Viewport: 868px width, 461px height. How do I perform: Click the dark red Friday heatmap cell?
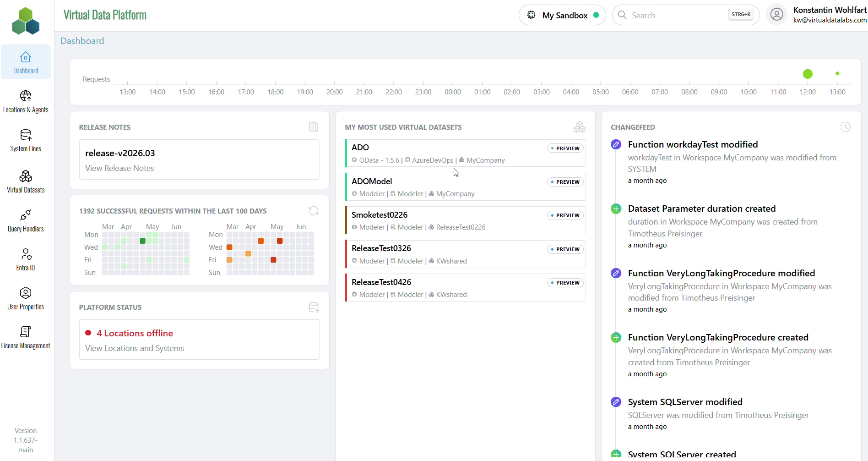[x=273, y=260]
